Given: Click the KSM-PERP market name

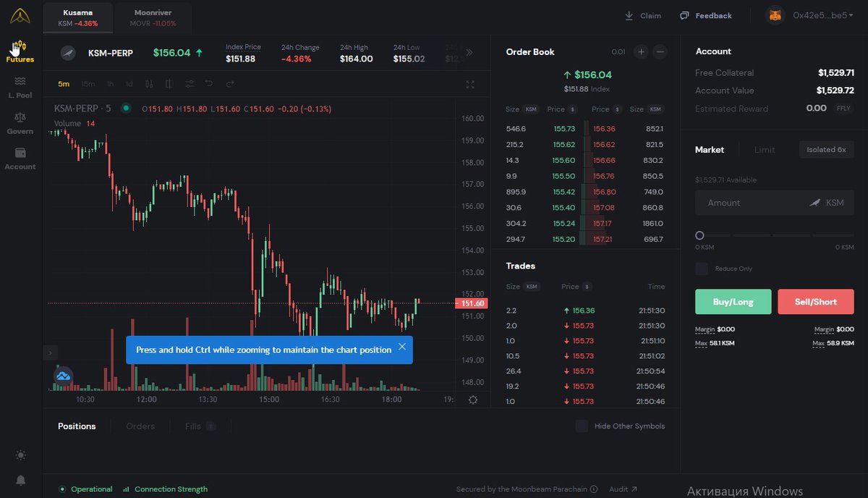Looking at the screenshot, I should click(111, 53).
